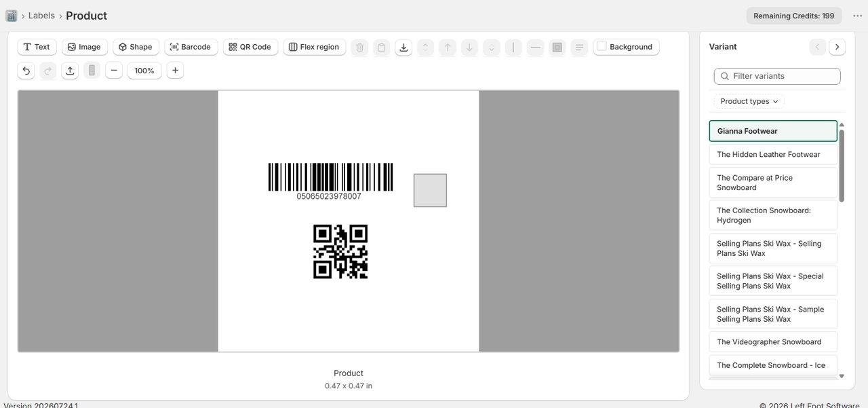The width and height of the screenshot is (868, 408).
Task: Click the bring-to-front chevron icon
Action: tap(426, 48)
